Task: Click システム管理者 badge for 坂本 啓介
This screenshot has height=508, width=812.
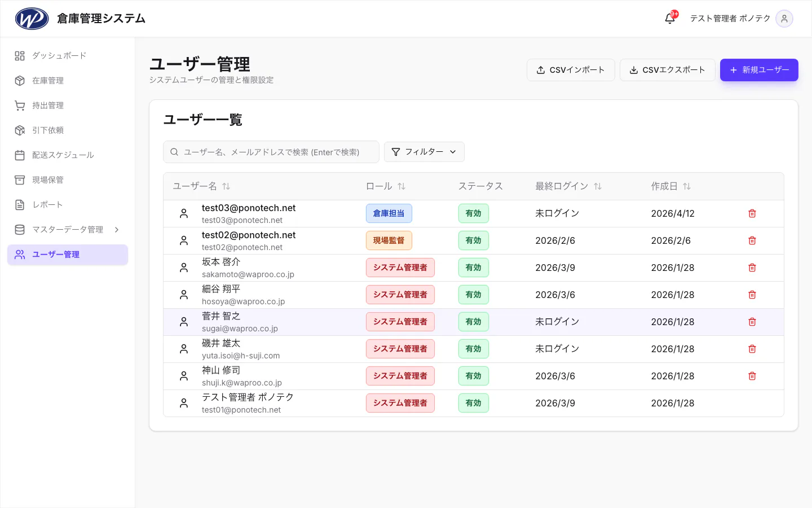Action: [x=400, y=268]
